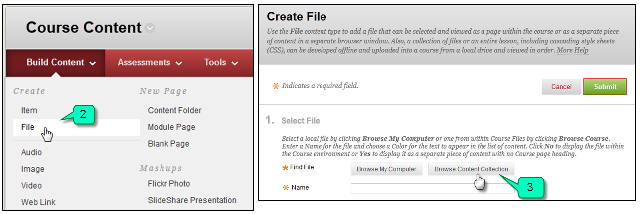Viewport: 644px width, 214px height.
Task: Select Flickr Photo mashup
Action: 168,184
